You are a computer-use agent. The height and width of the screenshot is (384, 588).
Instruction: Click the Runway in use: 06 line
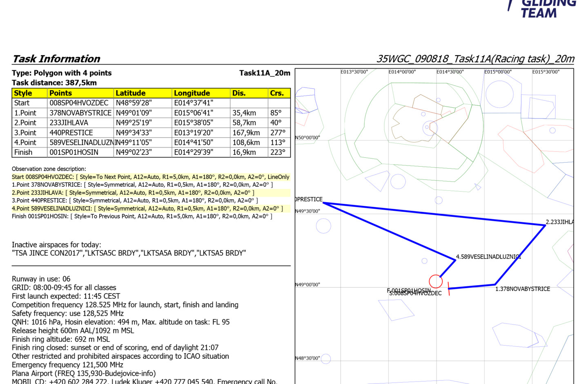[41, 279]
